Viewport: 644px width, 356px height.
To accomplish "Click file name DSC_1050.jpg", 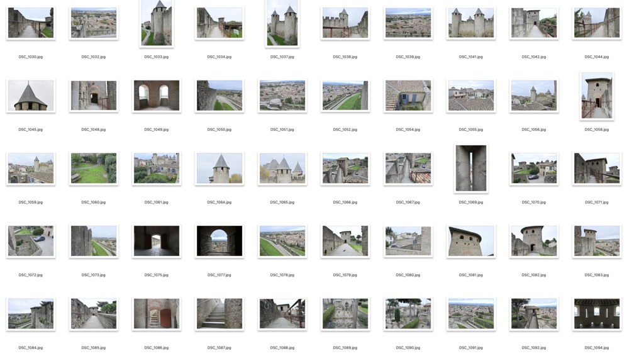I will tap(219, 130).
